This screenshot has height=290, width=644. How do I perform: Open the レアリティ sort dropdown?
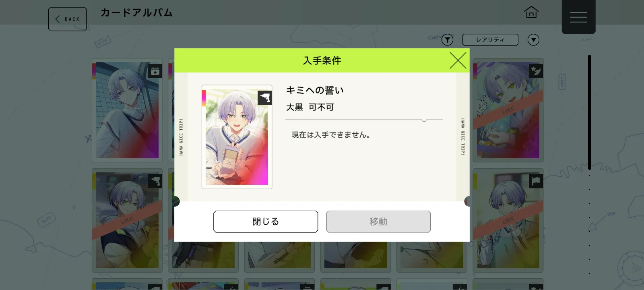(x=490, y=40)
